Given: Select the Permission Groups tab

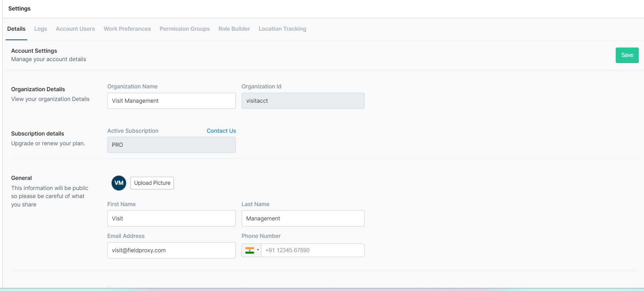Looking at the screenshot, I should (x=185, y=29).
